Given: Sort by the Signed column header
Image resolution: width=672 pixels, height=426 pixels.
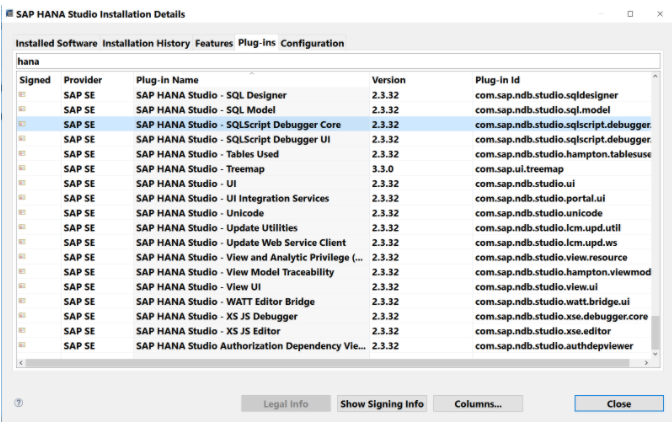Looking at the screenshot, I should tap(39, 80).
